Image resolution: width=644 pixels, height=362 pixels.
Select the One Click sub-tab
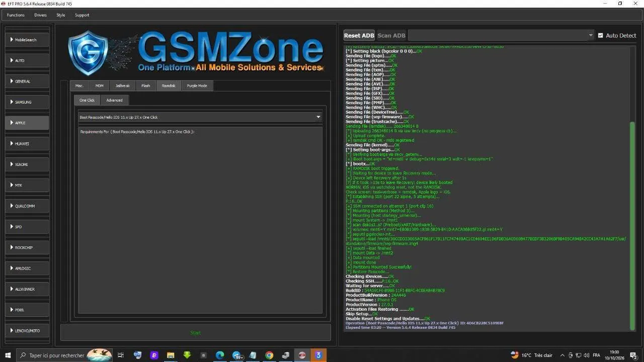(x=87, y=100)
